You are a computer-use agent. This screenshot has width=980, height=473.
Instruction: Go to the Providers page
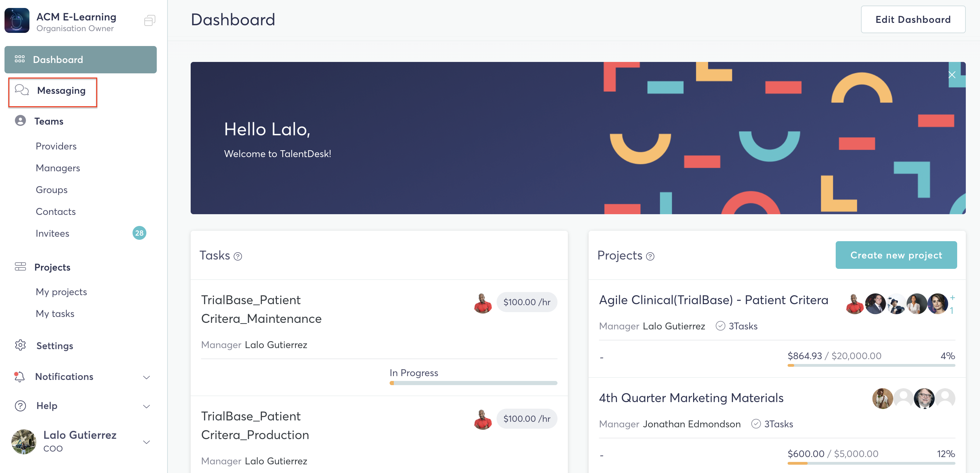point(56,146)
